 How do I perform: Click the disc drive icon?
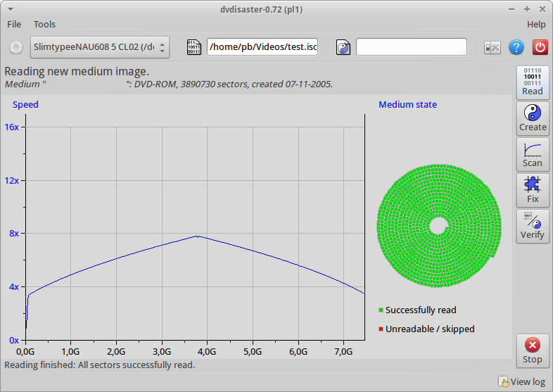[15, 47]
